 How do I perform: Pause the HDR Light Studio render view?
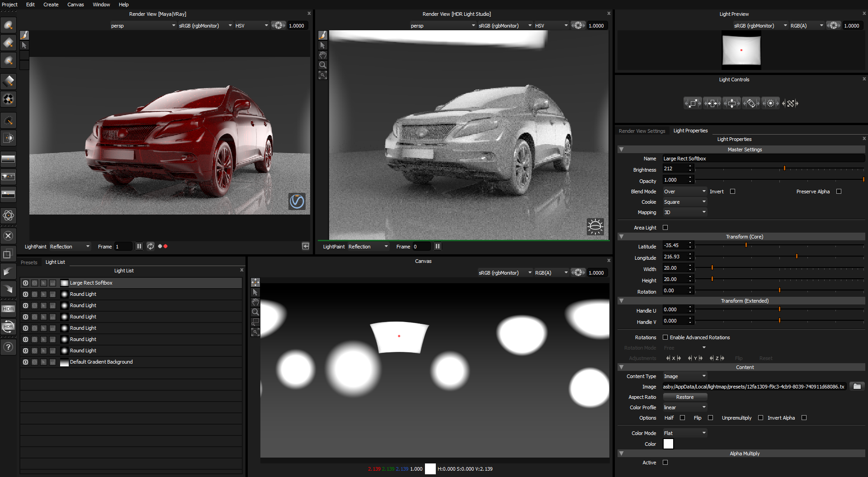[x=438, y=246]
